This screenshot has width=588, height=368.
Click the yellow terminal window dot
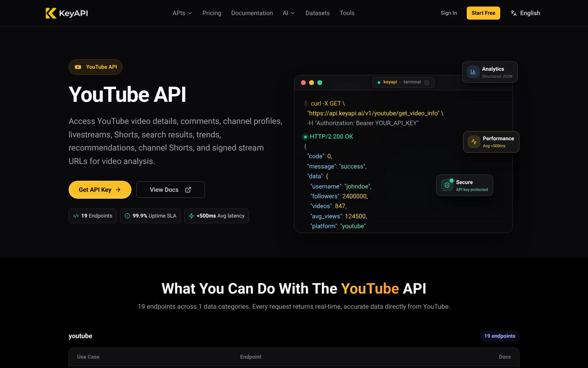tap(312, 83)
